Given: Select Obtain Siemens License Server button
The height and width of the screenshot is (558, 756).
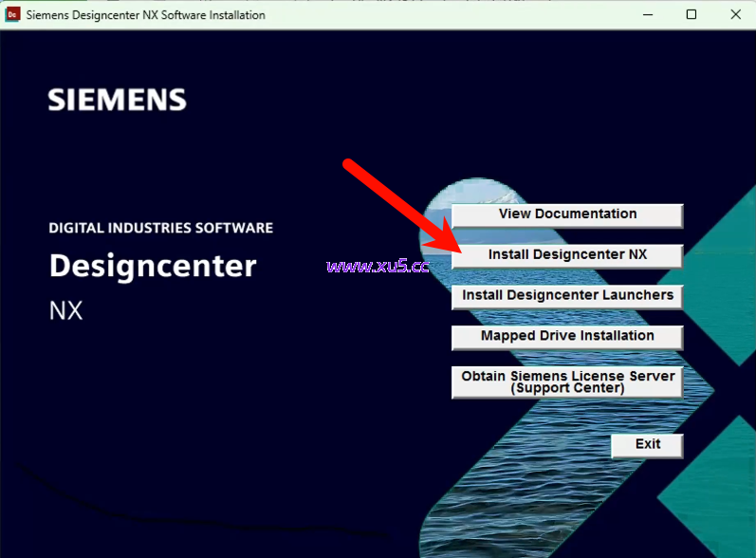Looking at the screenshot, I should pyautogui.click(x=567, y=381).
